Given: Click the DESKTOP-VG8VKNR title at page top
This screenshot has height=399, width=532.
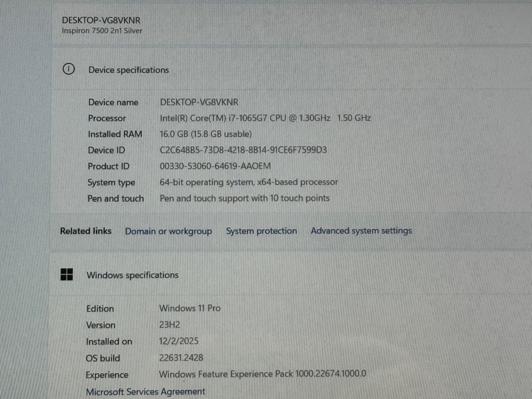Looking at the screenshot, I should point(101,20).
